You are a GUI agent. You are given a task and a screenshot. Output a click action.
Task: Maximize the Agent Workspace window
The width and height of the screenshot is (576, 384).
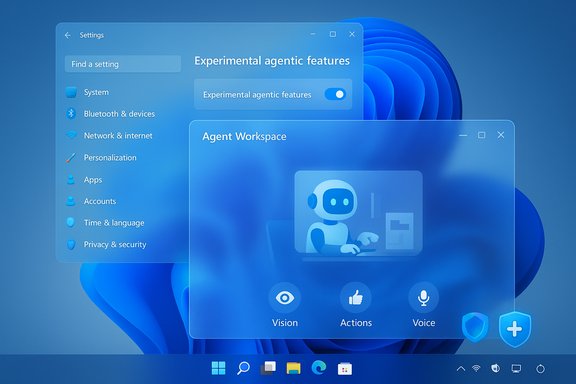point(482,135)
